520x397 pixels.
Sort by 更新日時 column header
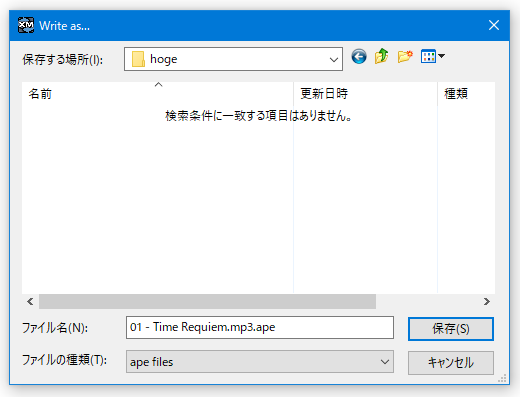[x=365, y=94]
